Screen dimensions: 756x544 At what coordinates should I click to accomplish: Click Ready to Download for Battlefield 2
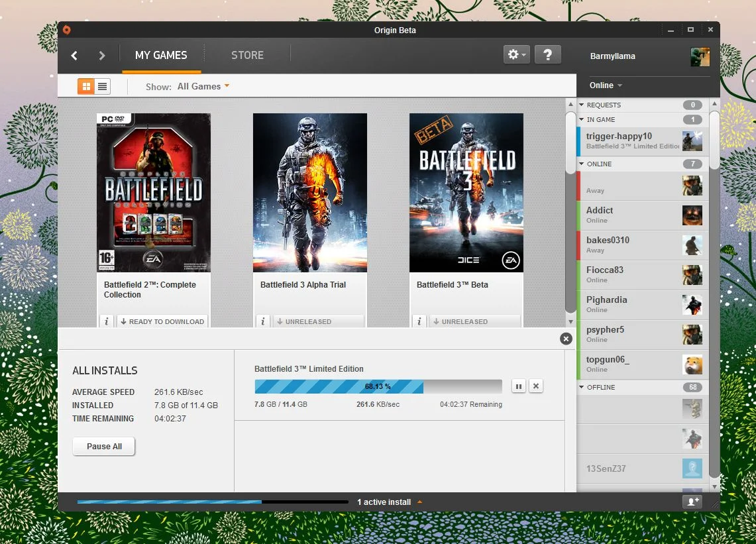click(x=162, y=321)
